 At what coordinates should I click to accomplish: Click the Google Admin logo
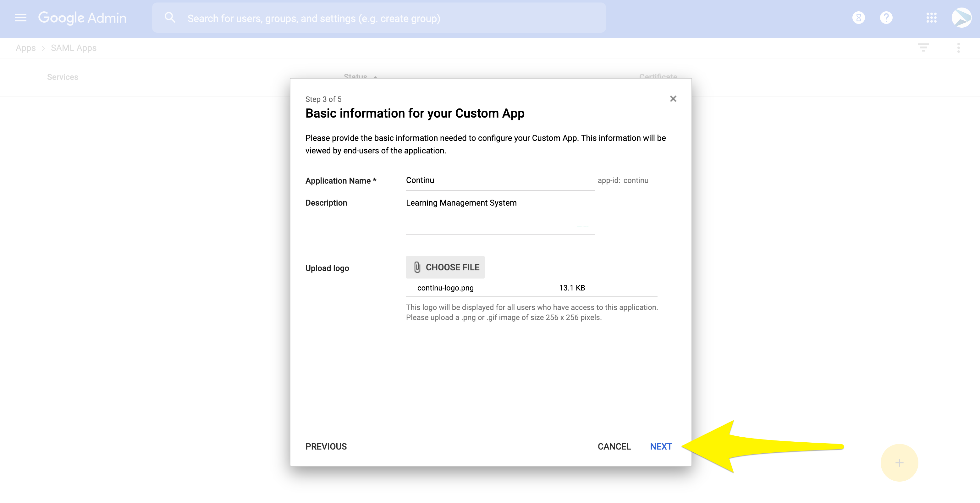click(x=82, y=18)
